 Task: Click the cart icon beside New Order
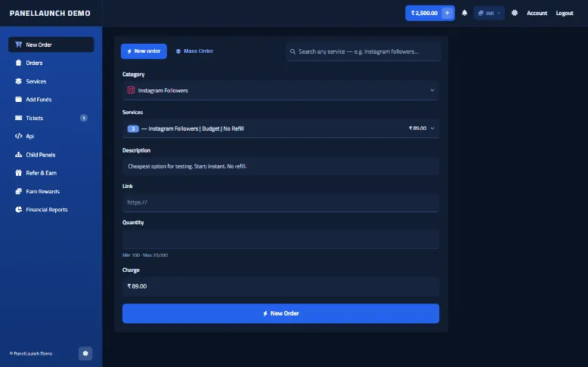click(x=18, y=45)
